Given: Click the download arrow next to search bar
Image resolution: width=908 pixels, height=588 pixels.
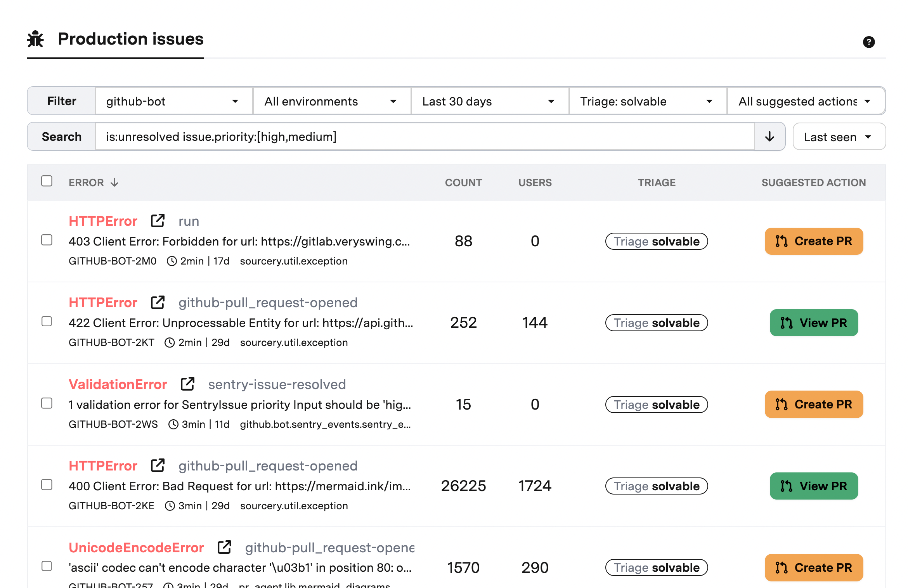Looking at the screenshot, I should (x=769, y=137).
